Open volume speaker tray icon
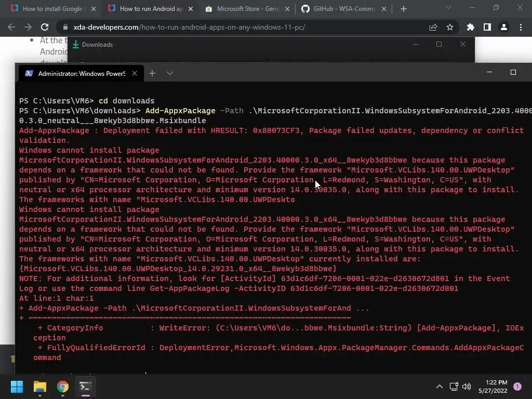The width and height of the screenshot is (532, 399). coord(467,387)
